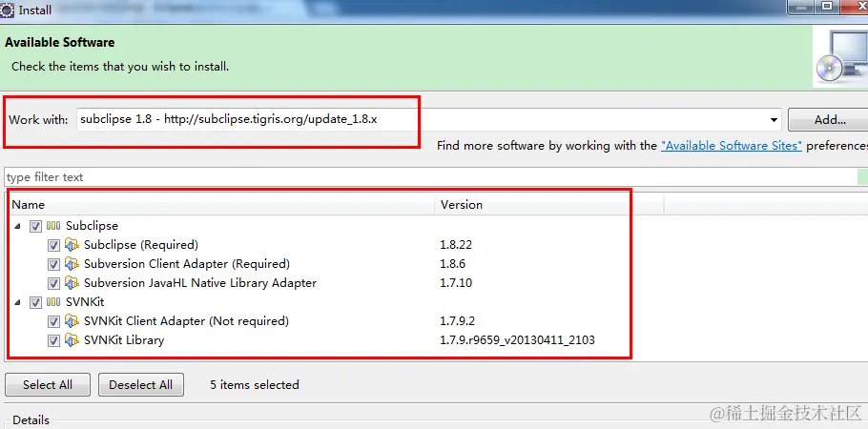868x429 pixels.
Task: Click the Subversion JavaHL Native Library Adapter icon
Action: [72, 283]
